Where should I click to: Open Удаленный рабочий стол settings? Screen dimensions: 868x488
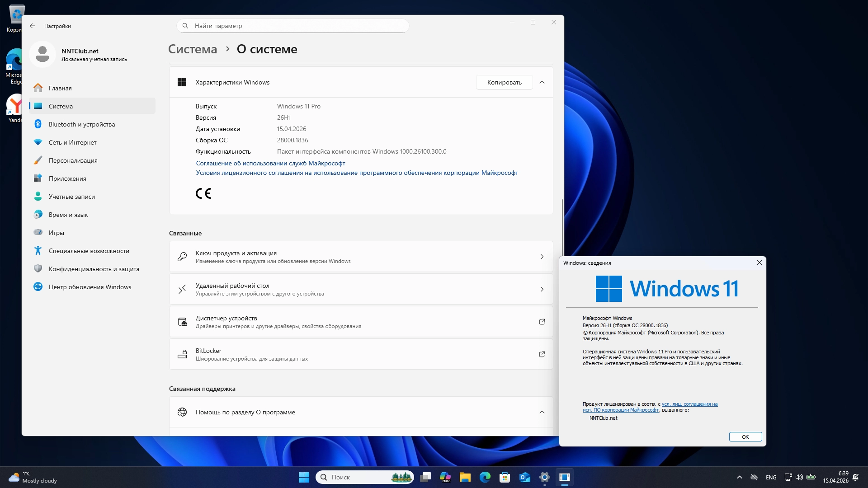360,289
